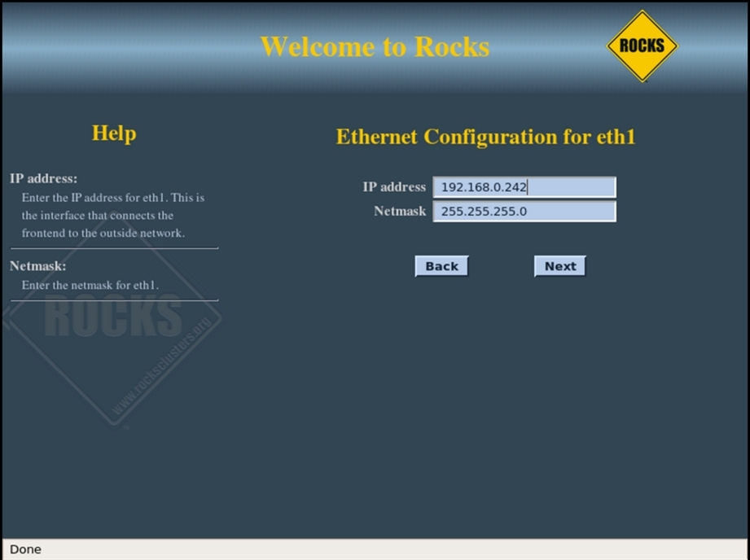The image size is (750, 560).
Task: Click the 'IP address:' help heading
Action: [x=43, y=179]
